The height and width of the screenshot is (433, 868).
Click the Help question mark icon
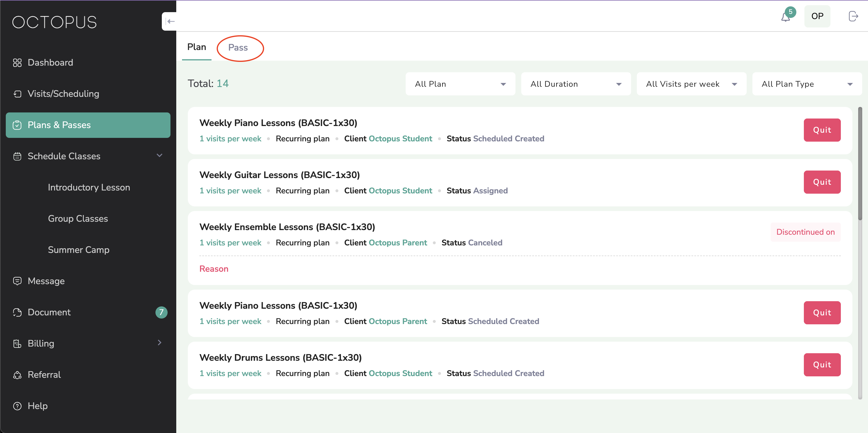(17, 406)
